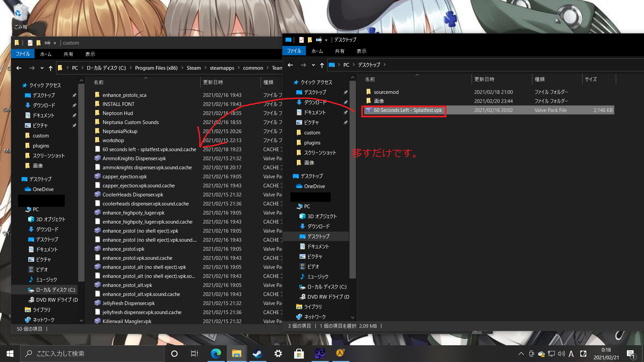This screenshot has height=362, width=644.
Task: Click Back arrow in Desktop window
Action: tap(290, 65)
